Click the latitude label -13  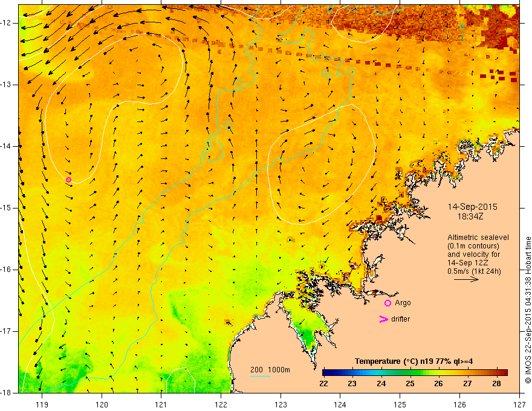point(6,85)
